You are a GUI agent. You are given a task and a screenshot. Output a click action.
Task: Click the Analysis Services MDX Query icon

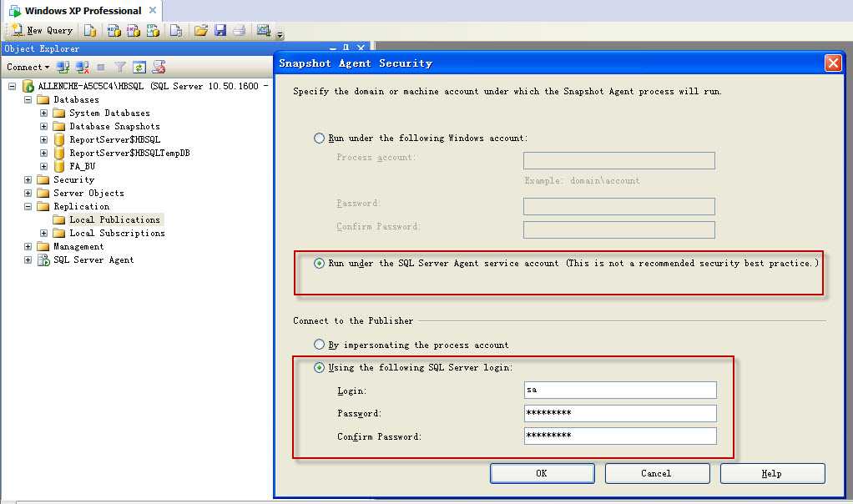point(114,30)
